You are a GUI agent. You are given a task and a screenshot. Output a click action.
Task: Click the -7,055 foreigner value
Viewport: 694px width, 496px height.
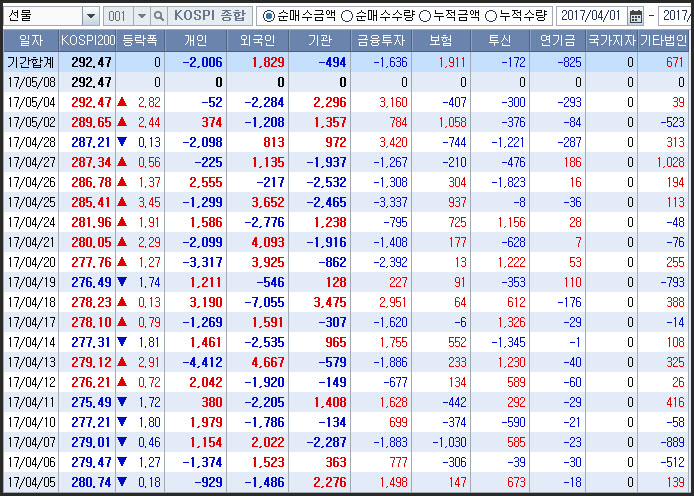click(264, 302)
